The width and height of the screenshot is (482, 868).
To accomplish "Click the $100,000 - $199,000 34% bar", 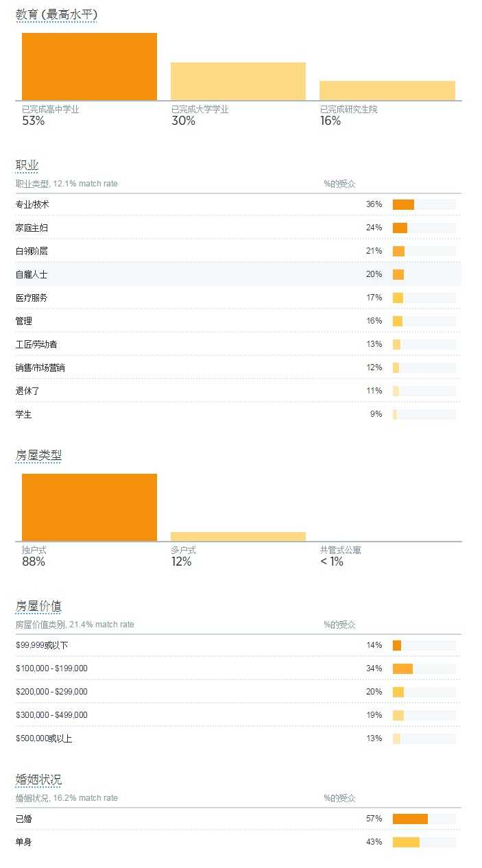I will tap(402, 668).
